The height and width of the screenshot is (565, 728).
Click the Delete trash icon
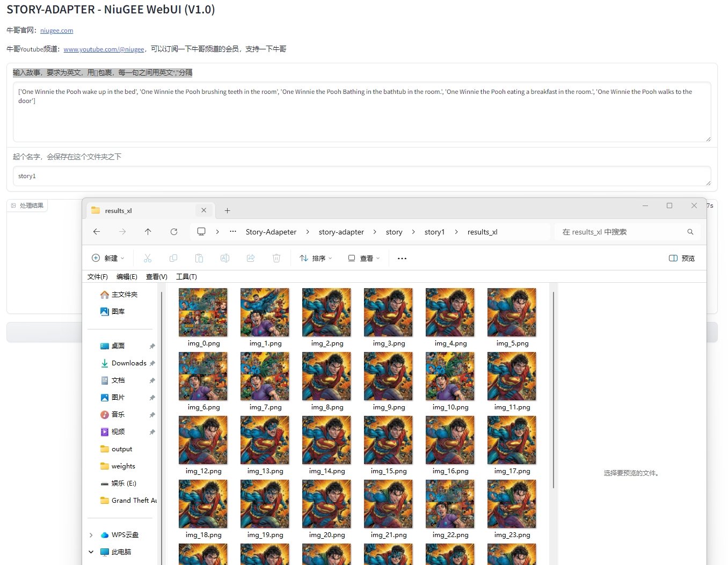click(276, 258)
